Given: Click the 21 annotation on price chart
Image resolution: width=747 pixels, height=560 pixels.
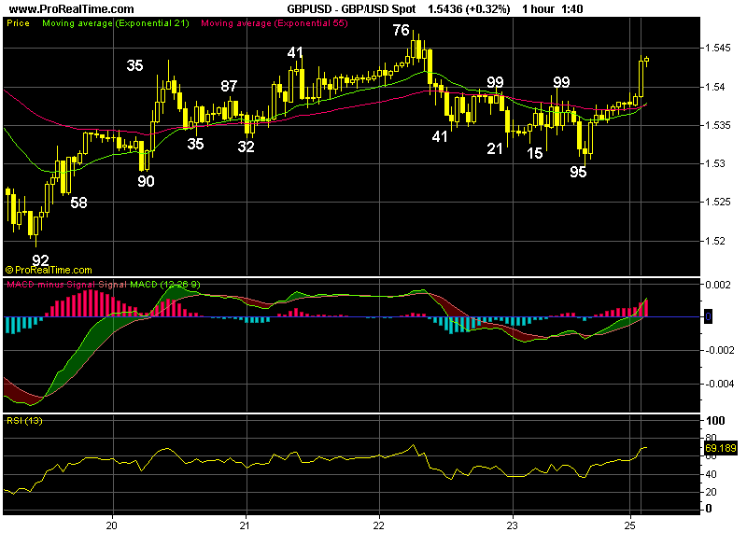Looking at the screenshot, I should pyautogui.click(x=495, y=149).
